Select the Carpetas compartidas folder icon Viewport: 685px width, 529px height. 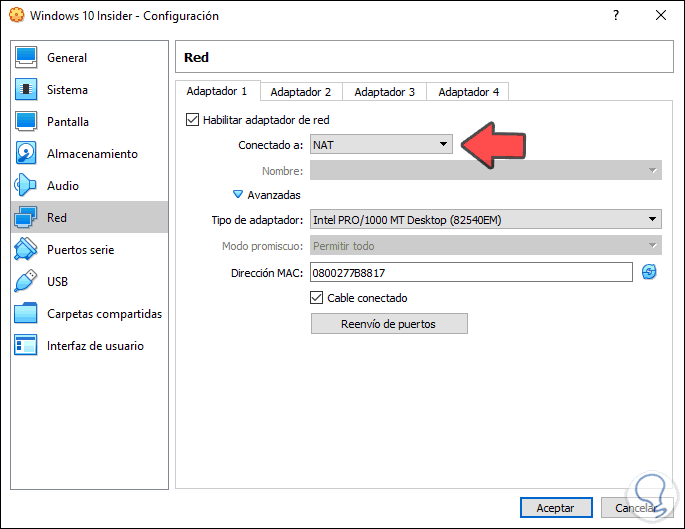coord(27,313)
